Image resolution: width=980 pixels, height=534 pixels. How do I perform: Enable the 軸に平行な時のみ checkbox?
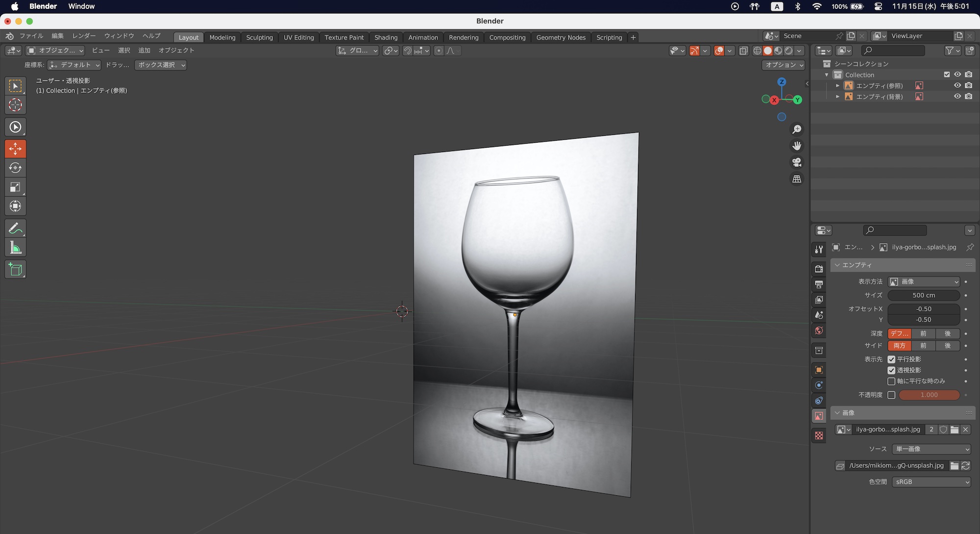pos(891,381)
